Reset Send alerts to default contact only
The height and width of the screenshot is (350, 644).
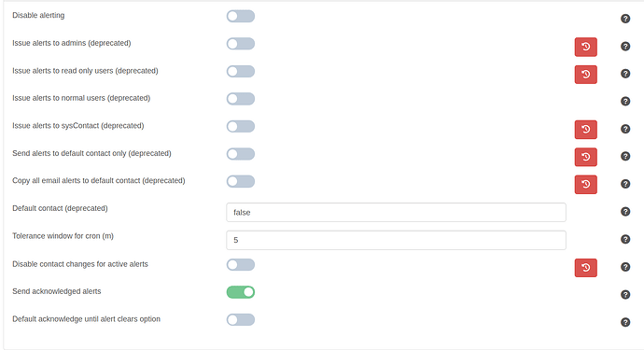[586, 157]
